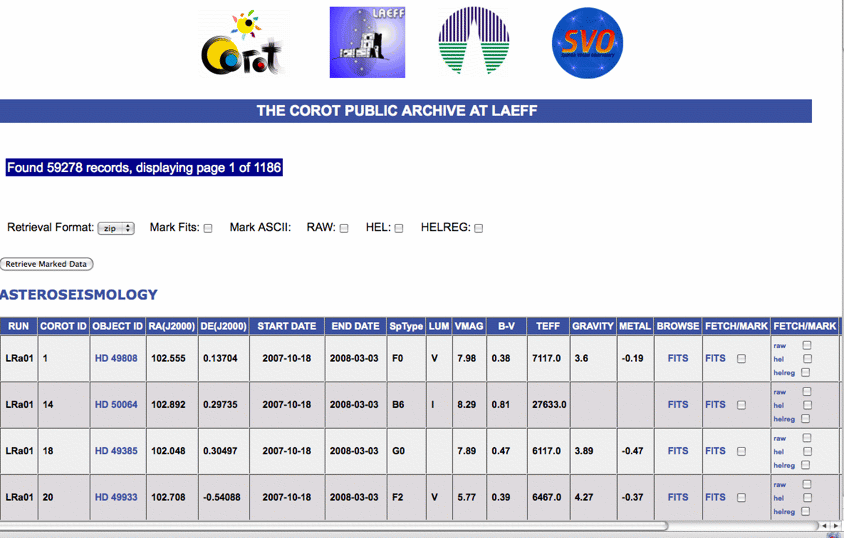Click the SVO round logo

[587, 42]
